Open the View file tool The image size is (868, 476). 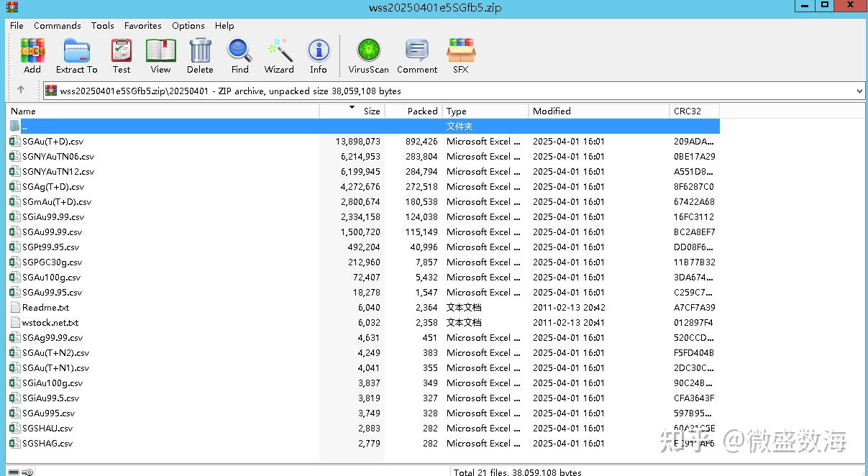[x=160, y=55]
